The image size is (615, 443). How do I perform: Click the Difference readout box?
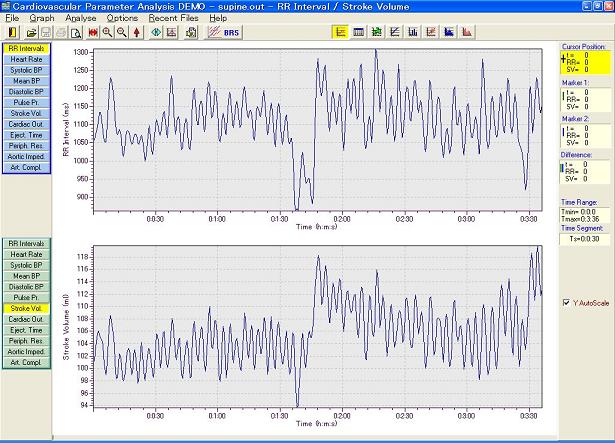point(585,171)
